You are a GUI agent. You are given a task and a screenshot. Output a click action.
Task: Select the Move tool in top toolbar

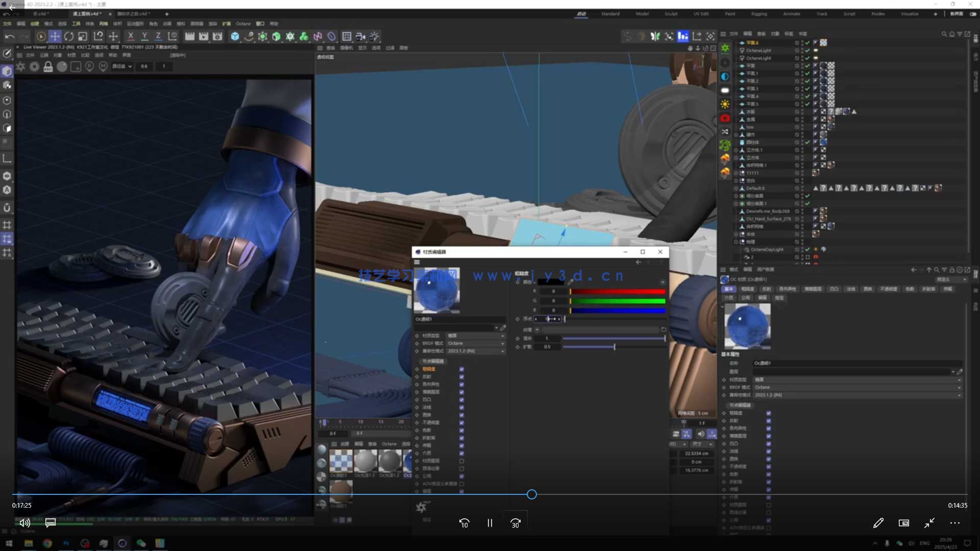55,36
